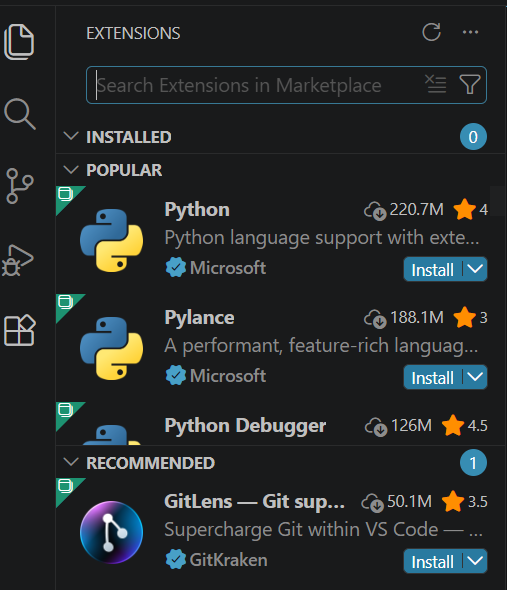
Task: Open the Python extension details
Action: 197,210
